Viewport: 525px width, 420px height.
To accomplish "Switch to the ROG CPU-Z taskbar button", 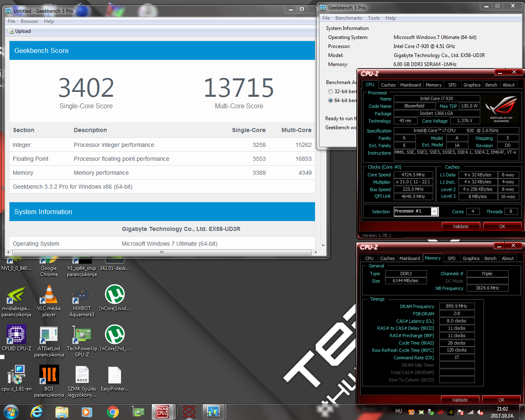I will click(162, 412).
